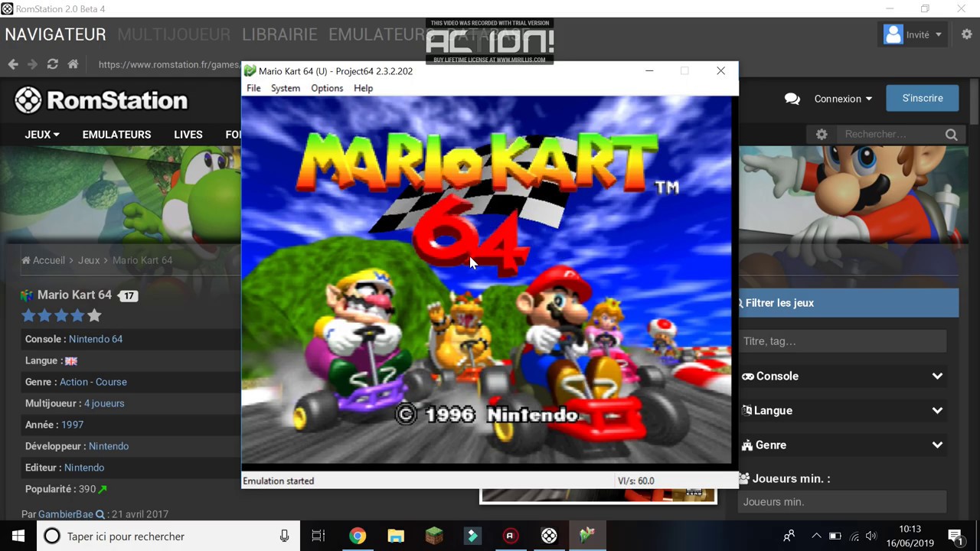Open Windows Start menu
This screenshot has width=980, height=551.
(18, 536)
